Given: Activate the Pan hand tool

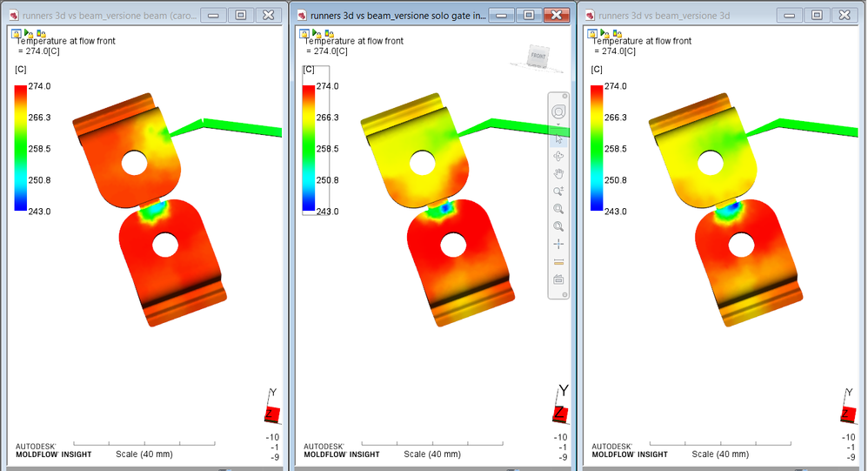Looking at the screenshot, I should coord(558,173).
